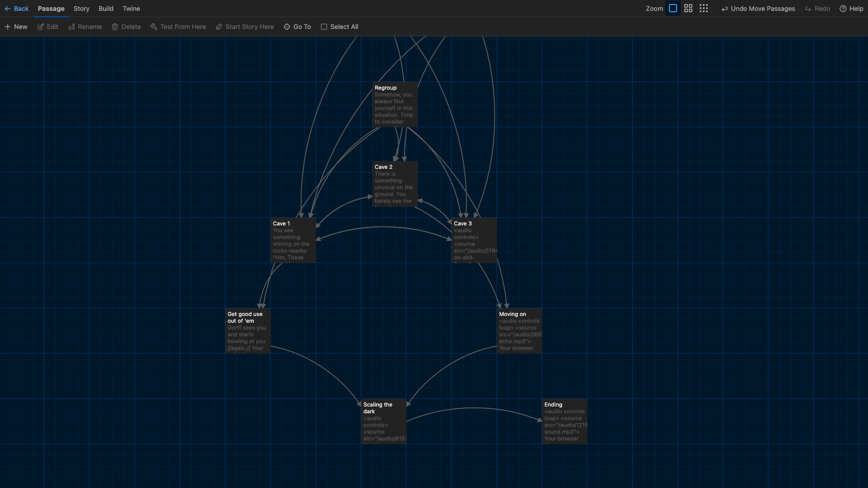Click Select All passages
The width and height of the screenshot is (868, 488).
[x=339, y=27]
